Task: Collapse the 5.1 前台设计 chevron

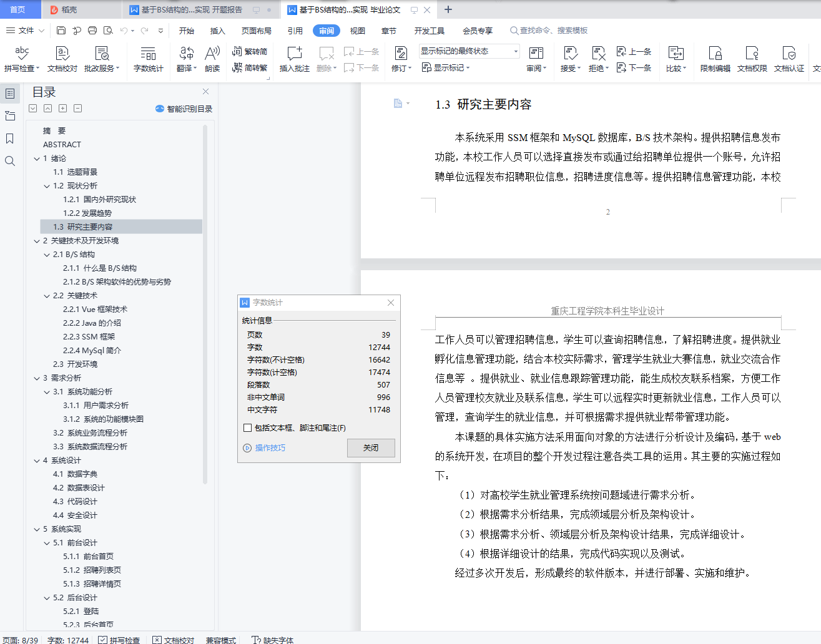Action: tap(47, 543)
